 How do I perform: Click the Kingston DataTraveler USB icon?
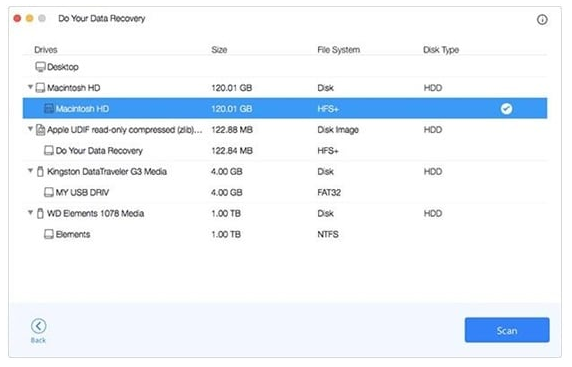[40, 172]
